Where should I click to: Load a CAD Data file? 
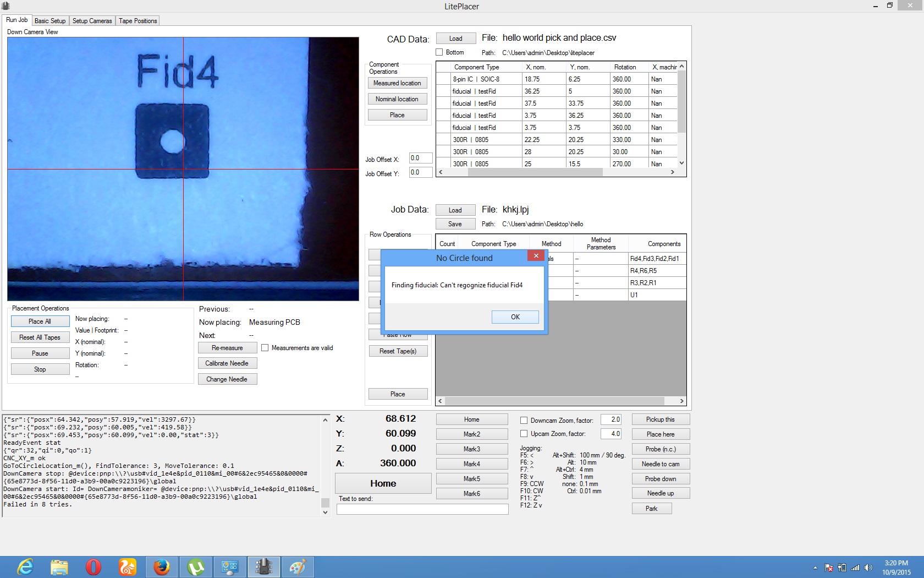pyautogui.click(x=455, y=39)
